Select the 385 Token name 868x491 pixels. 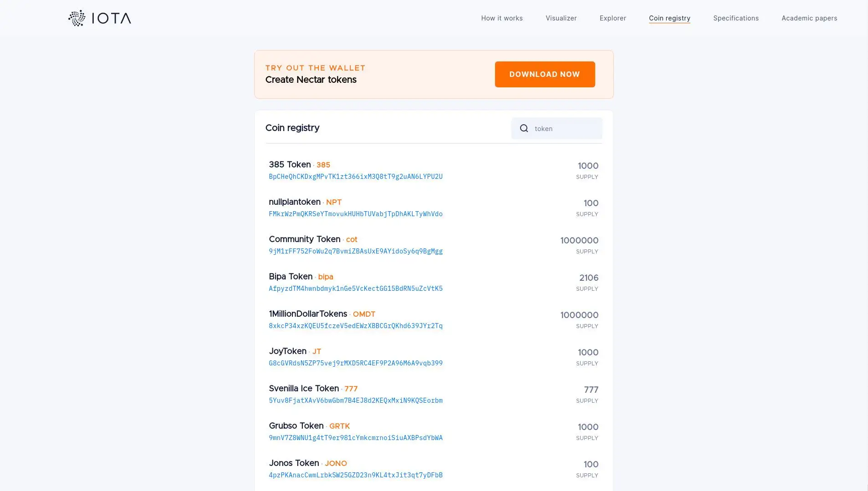point(290,165)
